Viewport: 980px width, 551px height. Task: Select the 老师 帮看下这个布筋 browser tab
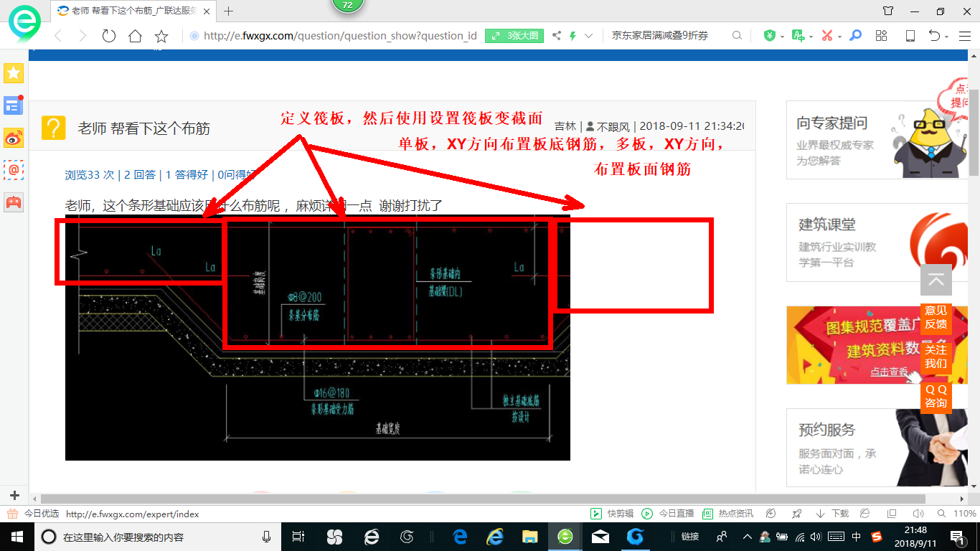point(134,11)
